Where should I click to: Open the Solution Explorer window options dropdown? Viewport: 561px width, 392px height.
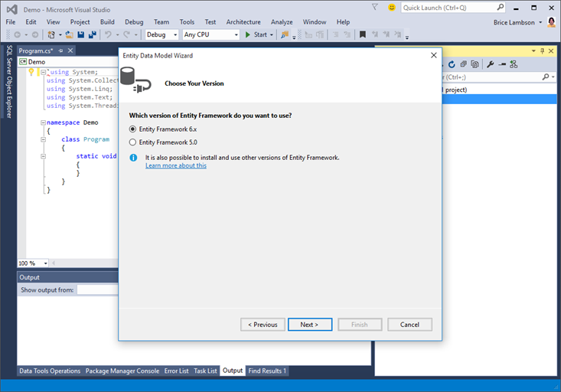point(533,51)
